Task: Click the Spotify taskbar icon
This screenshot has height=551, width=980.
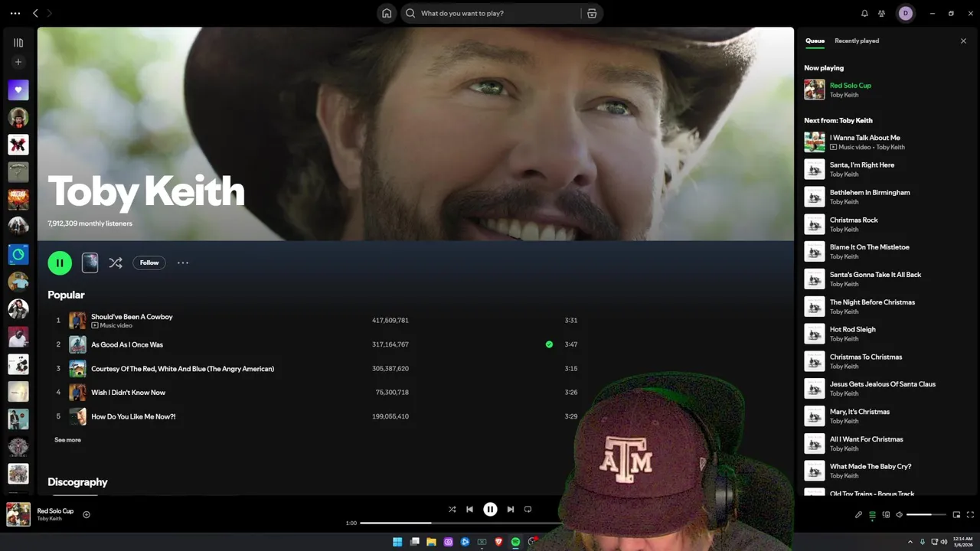Action: (515, 542)
